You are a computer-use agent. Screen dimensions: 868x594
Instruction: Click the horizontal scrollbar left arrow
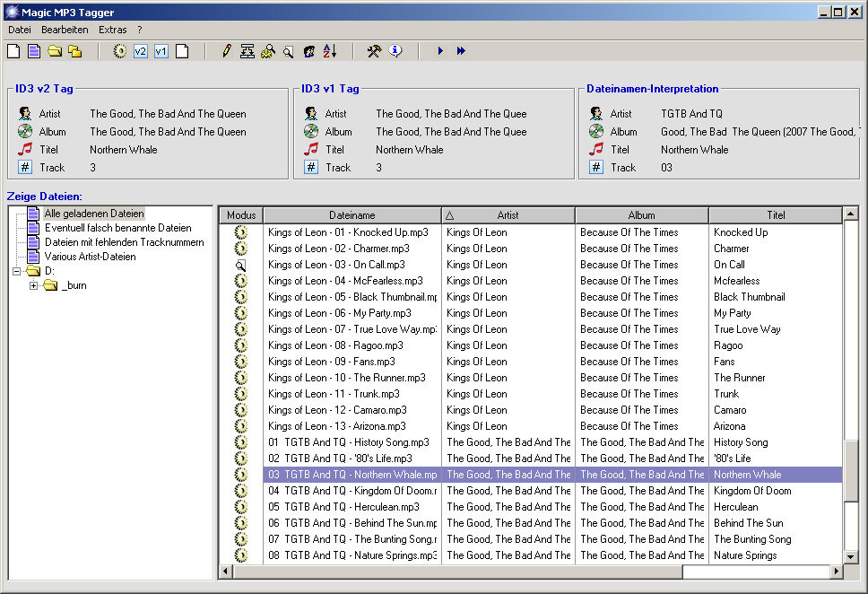pyautogui.click(x=225, y=571)
